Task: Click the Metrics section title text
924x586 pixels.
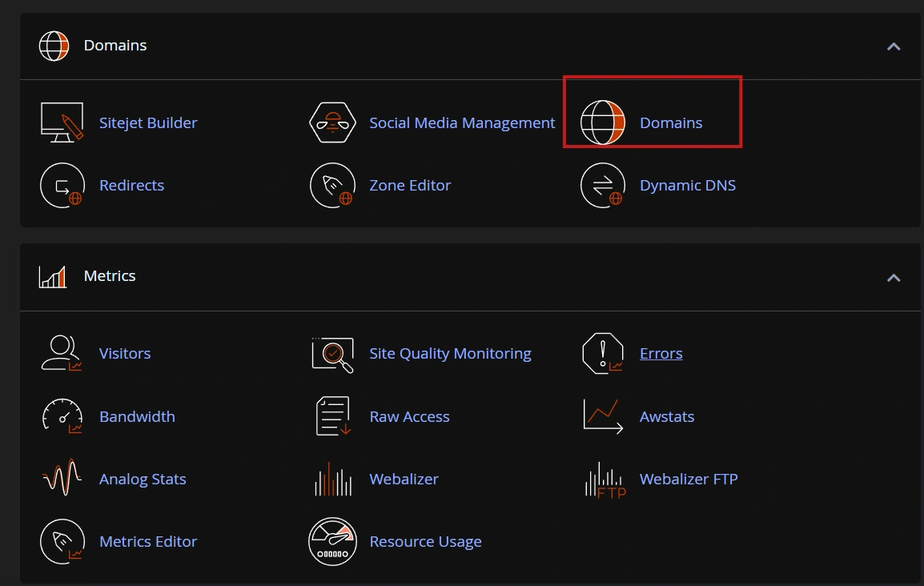Action: (110, 276)
